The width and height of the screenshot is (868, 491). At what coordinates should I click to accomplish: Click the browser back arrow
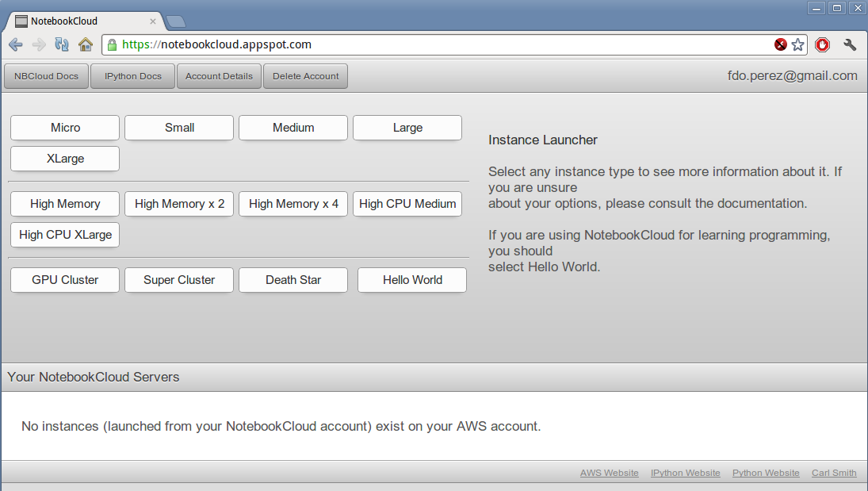[x=16, y=44]
